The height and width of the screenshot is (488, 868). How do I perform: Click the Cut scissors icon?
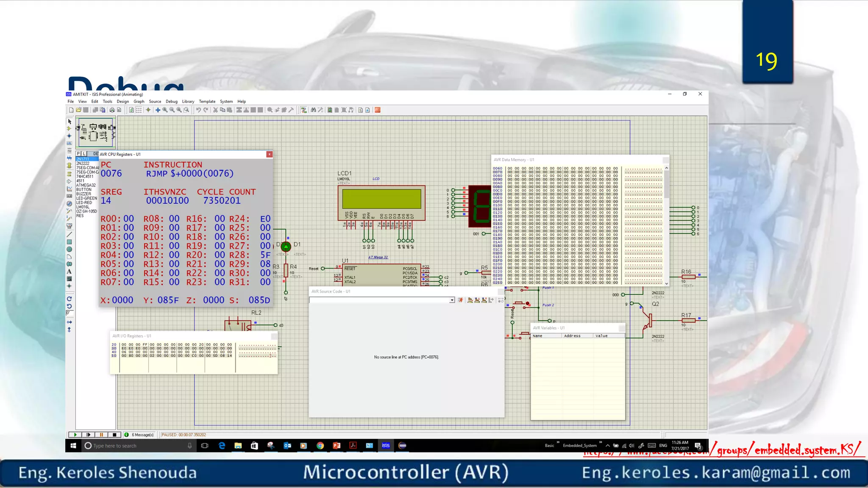[215, 110]
